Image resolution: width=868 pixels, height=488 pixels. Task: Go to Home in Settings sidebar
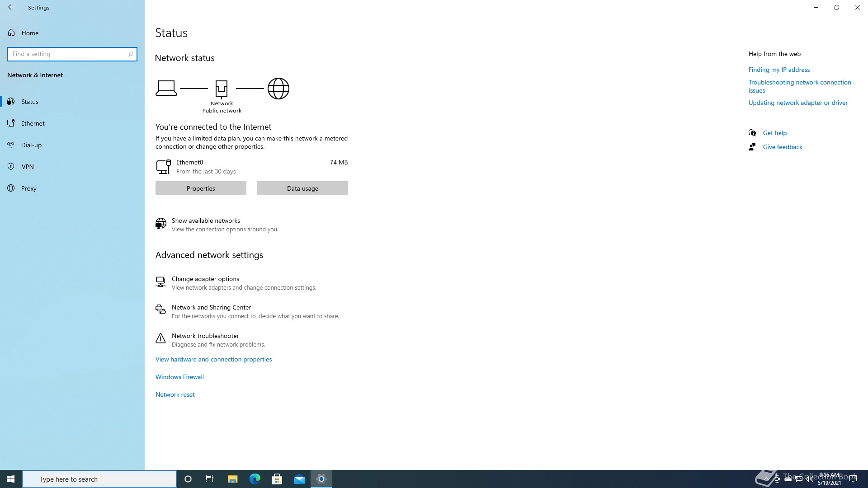coord(30,33)
